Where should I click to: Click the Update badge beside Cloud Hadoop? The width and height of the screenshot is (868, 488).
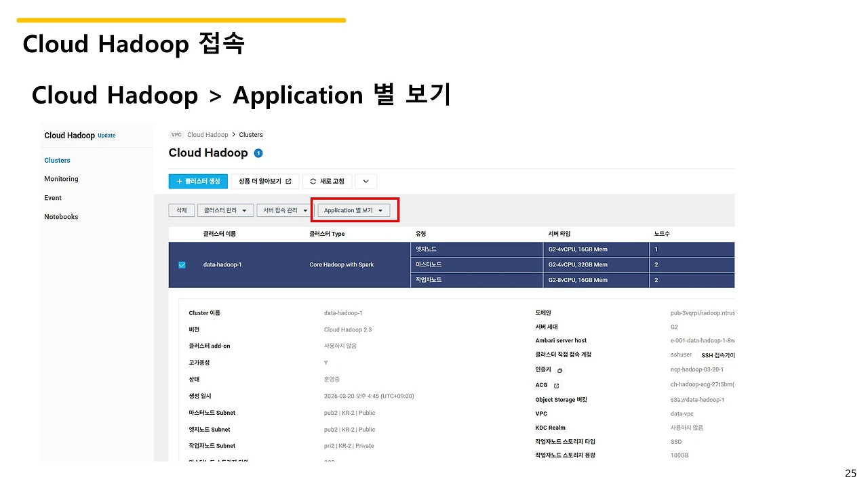click(x=106, y=136)
